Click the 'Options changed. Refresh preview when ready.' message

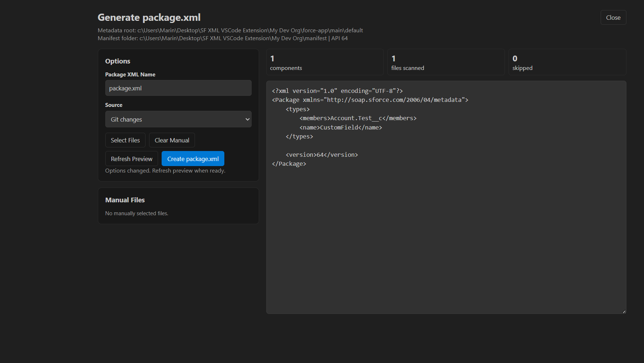[165, 171]
